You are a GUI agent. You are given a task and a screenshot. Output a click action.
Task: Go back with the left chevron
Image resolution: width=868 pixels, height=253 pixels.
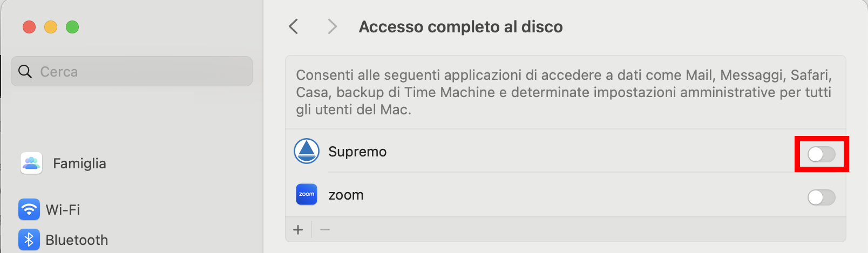[294, 26]
